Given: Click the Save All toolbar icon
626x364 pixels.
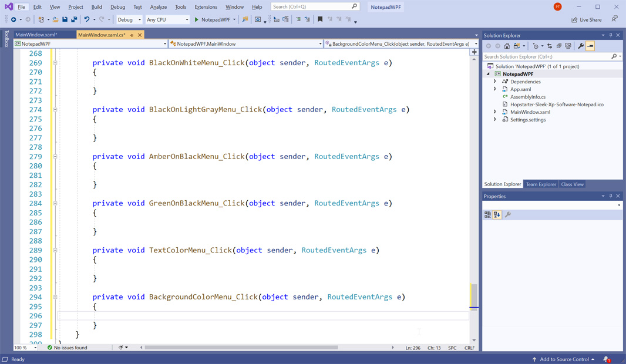Looking at the screenshot, I should (x=74, y=19).
